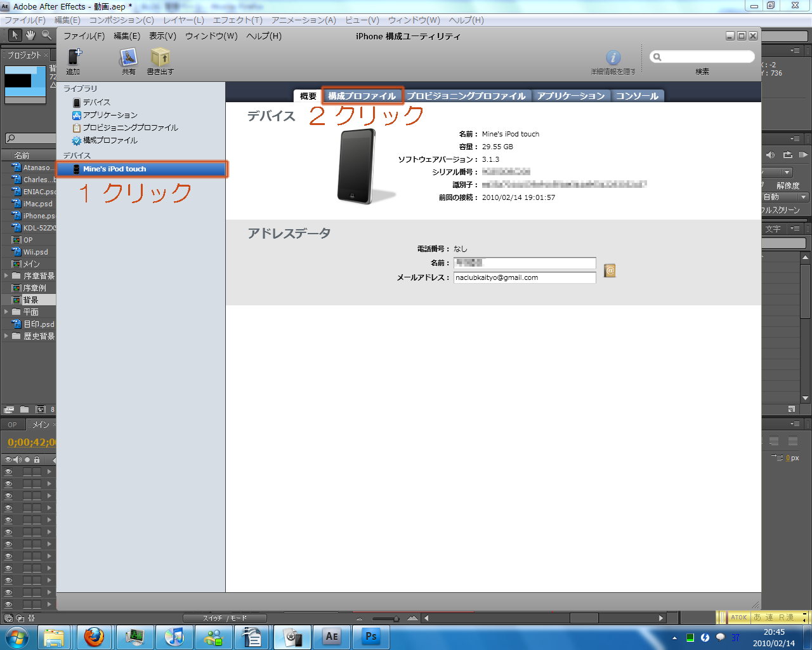This screenshot has width=812, height=650.
Task: Click the search magnifier in the project panel
Action: pyautogui.click(x=10, y=138)
